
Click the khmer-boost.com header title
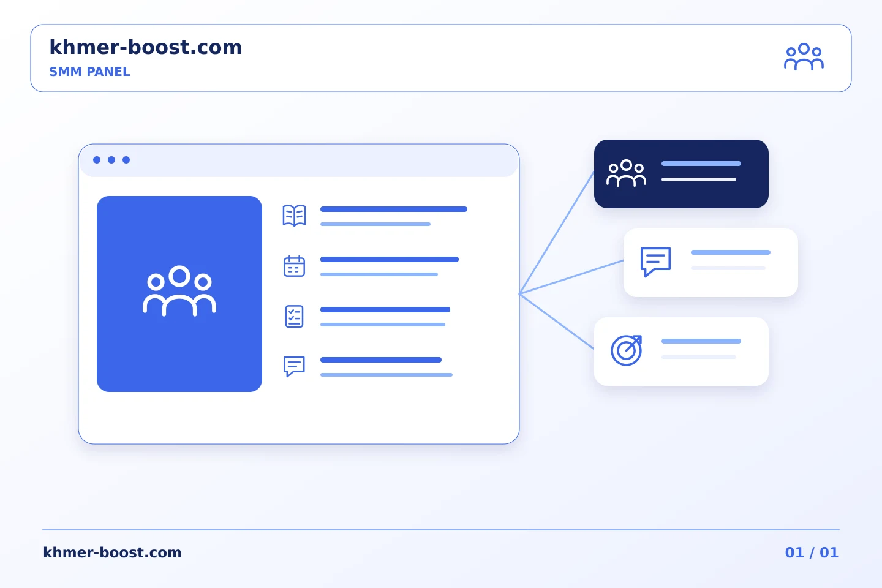click(145, 47)
